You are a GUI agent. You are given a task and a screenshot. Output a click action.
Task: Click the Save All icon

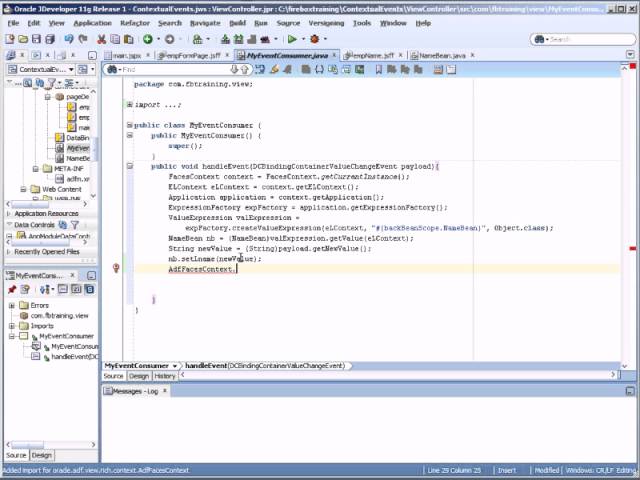(x=50, y=39)
